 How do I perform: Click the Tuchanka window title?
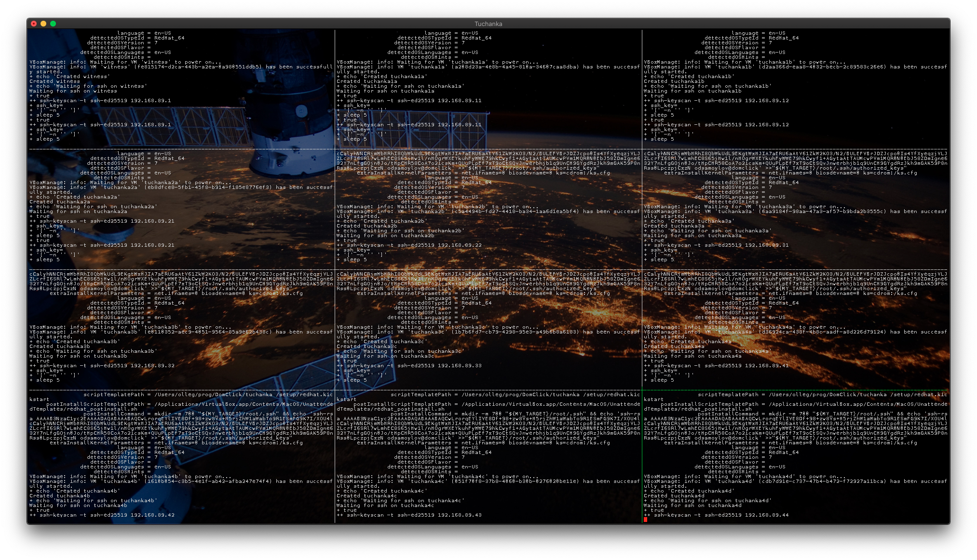(488, 24)
